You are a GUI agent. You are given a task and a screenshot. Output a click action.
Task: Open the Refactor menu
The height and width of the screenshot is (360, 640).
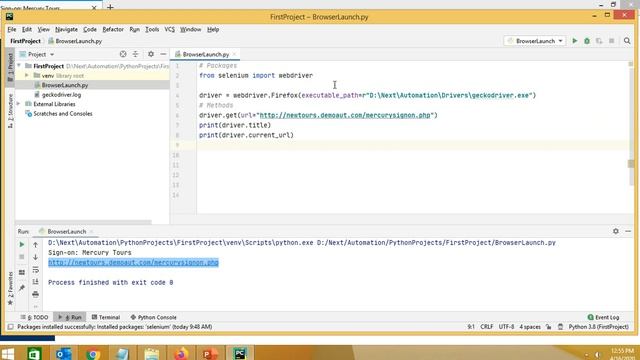(113, 29)
